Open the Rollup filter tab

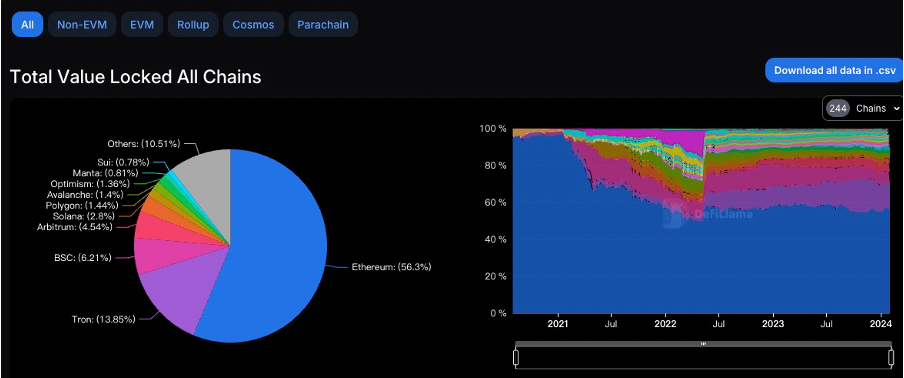click(193, 25)
